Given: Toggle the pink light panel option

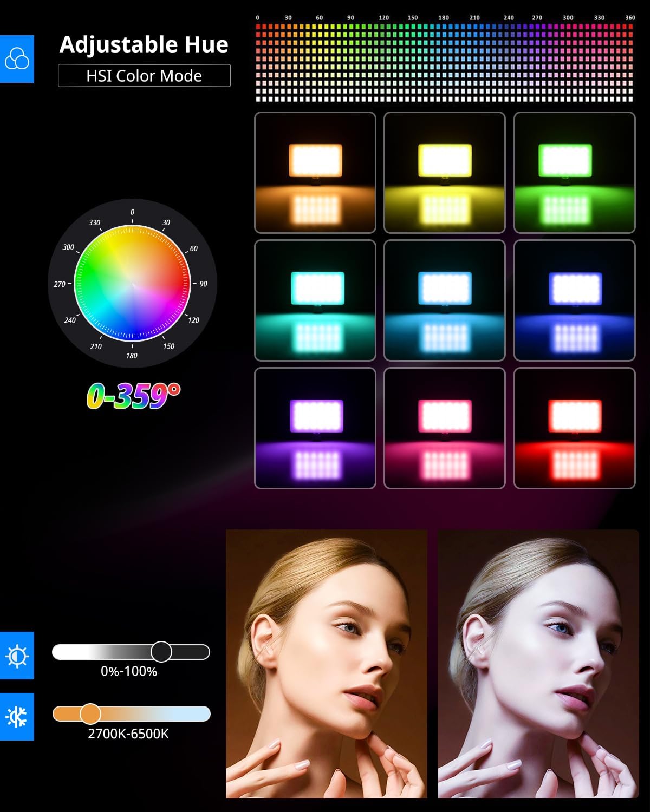Looking at the screenshot, I should pos(445,428).
